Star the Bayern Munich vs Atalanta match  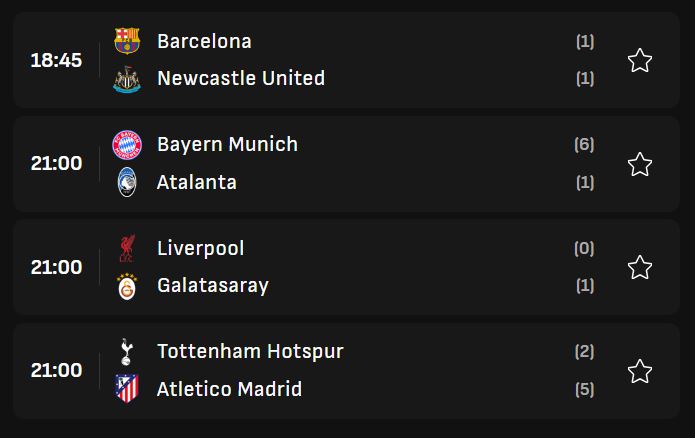640,164
